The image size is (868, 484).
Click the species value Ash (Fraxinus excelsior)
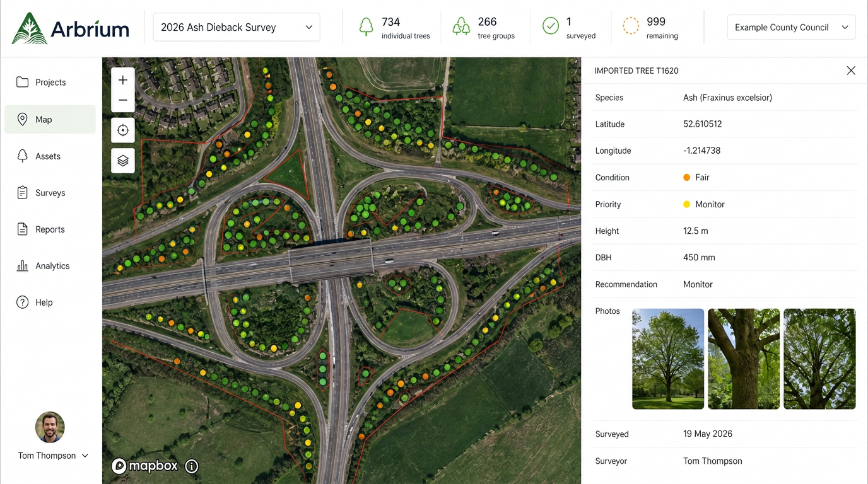tap(727, 98)
